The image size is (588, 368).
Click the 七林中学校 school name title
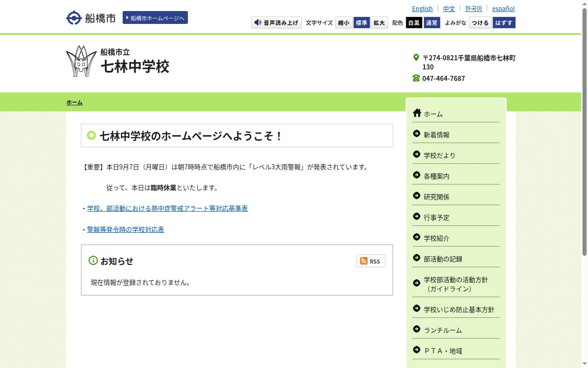[x=135, y=66]
